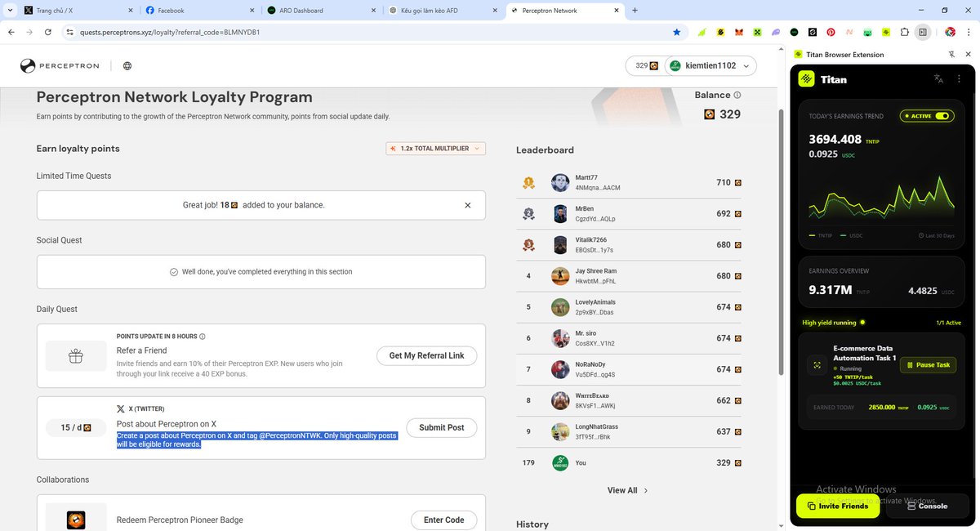The height and width of the screenshot is (531, 980).
Task: Click the Pioneer Badge thumbnail
Action: [76, 519]
